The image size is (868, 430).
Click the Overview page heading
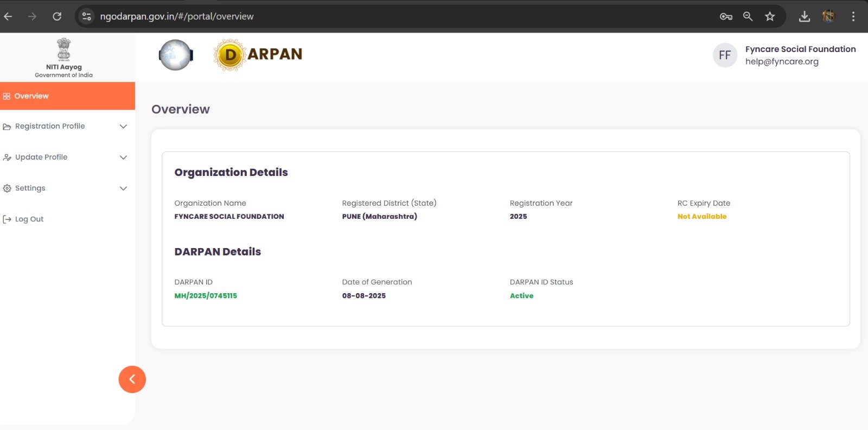click(x=181, y=109)
